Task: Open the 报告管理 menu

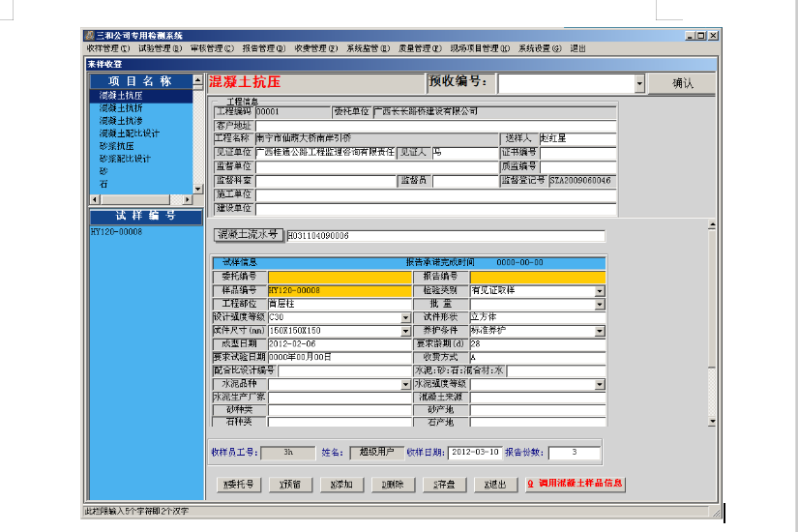Action: click(x=264, y=48)
